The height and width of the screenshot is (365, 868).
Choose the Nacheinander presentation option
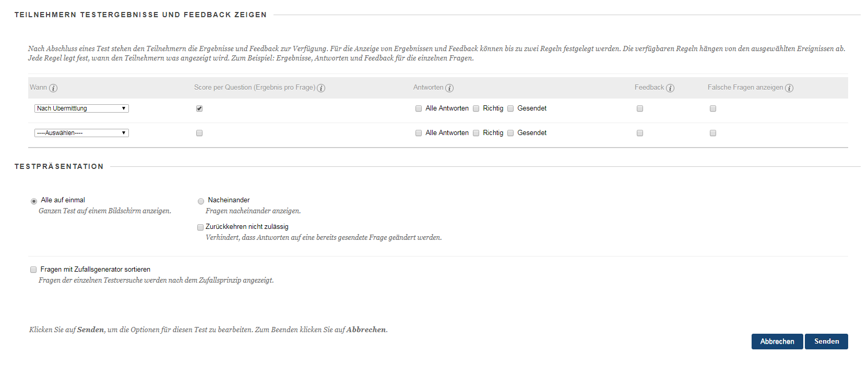(201, 201)
